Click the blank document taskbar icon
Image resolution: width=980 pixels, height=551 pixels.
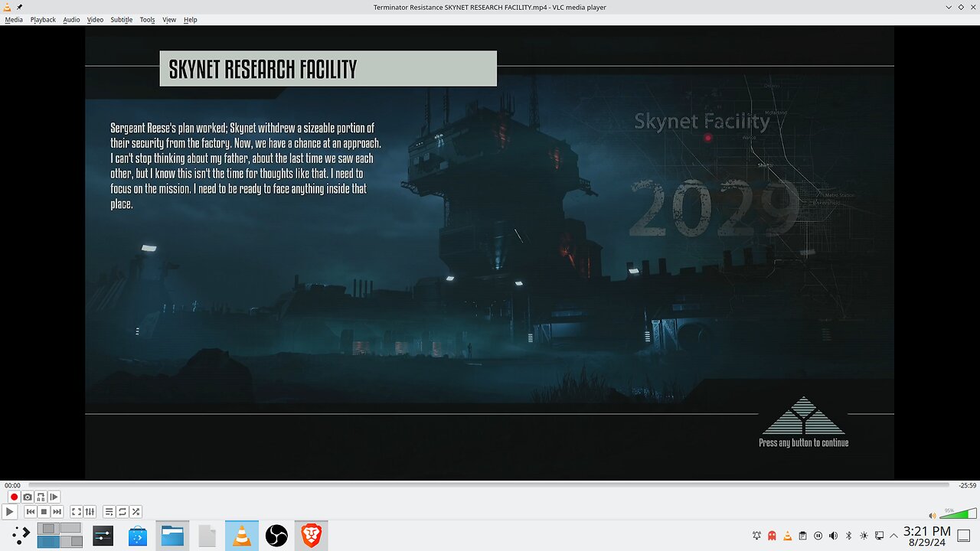point(207,536)
